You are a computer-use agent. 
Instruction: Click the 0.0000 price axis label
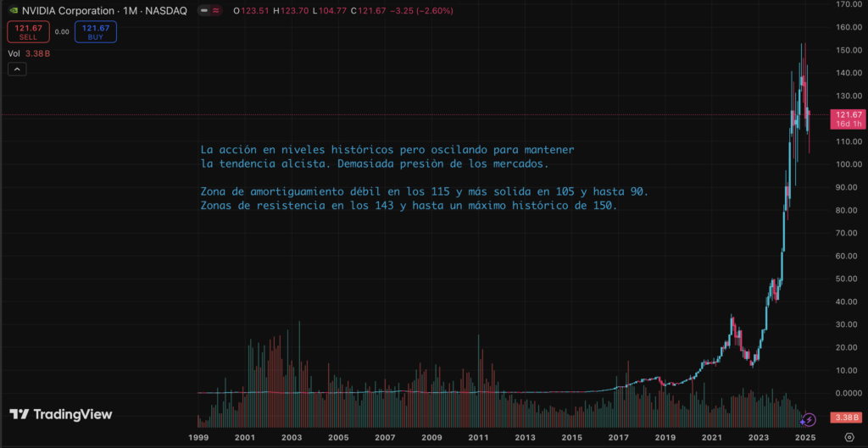point(848,393)
